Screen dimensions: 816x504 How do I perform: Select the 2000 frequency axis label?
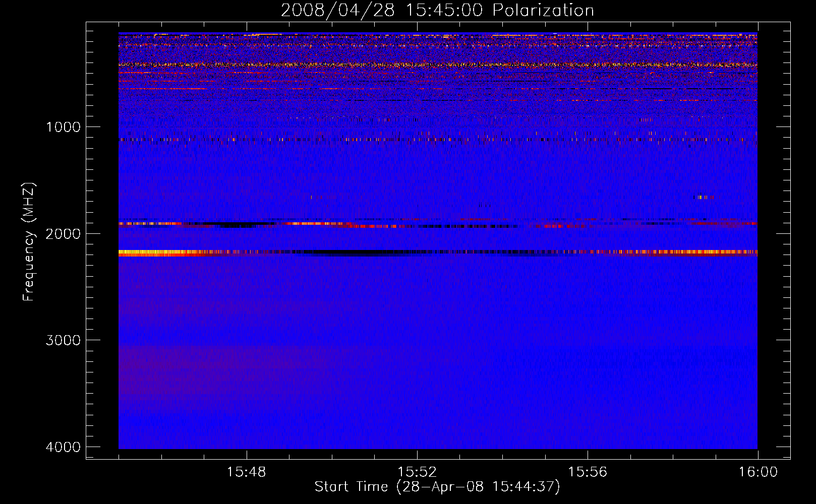tap(63, 234)
